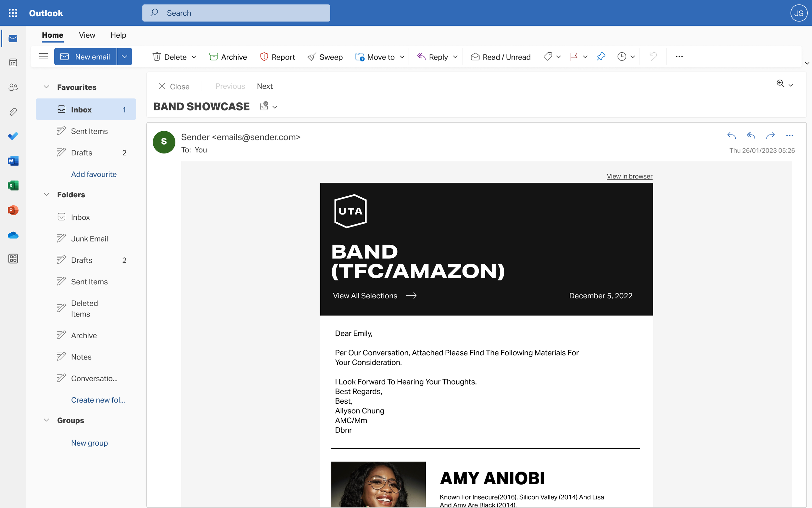Open the To Do app icon
Screen dimensions: 812x508
point(13,136)
